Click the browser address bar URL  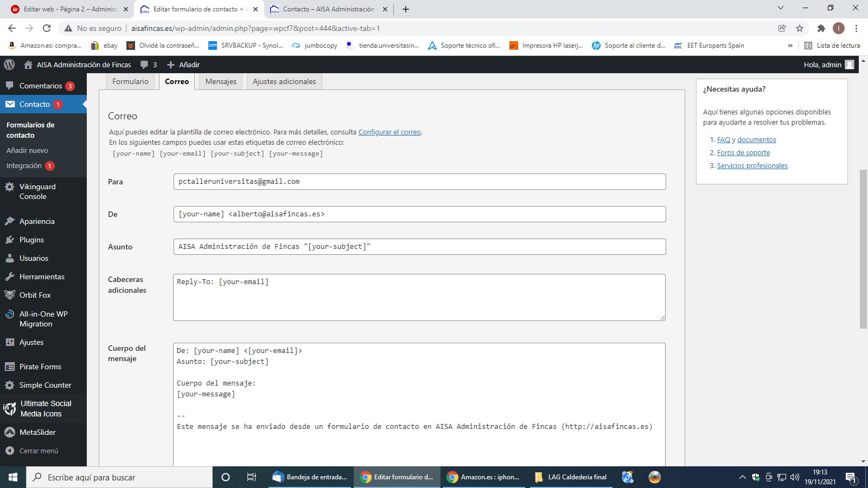[x=256, y=28]
